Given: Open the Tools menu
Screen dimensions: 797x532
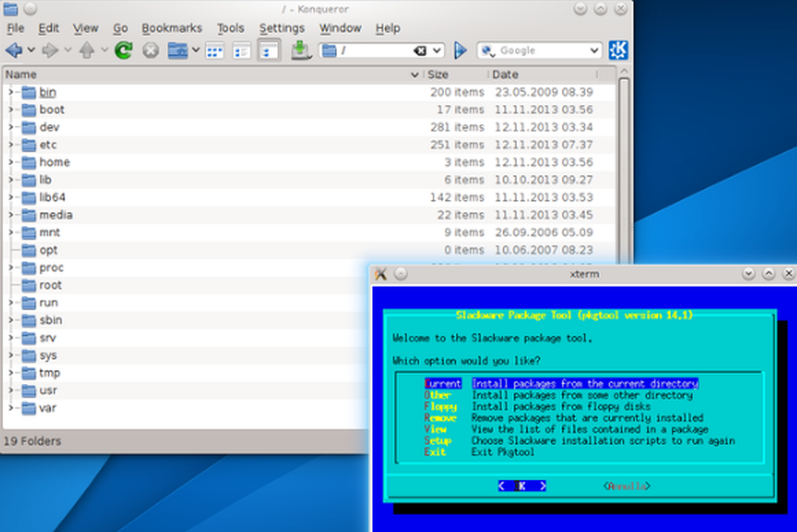Looking at the screenshot, I should tap(231, 29).
